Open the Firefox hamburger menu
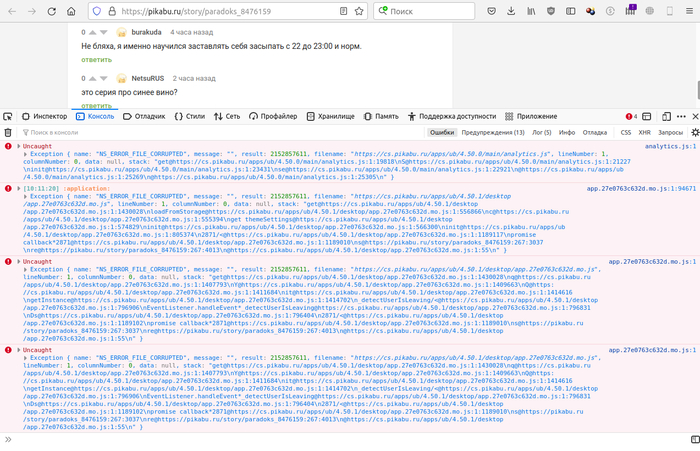The height and width of the screenshot is (451, 700). pos(689,11)
